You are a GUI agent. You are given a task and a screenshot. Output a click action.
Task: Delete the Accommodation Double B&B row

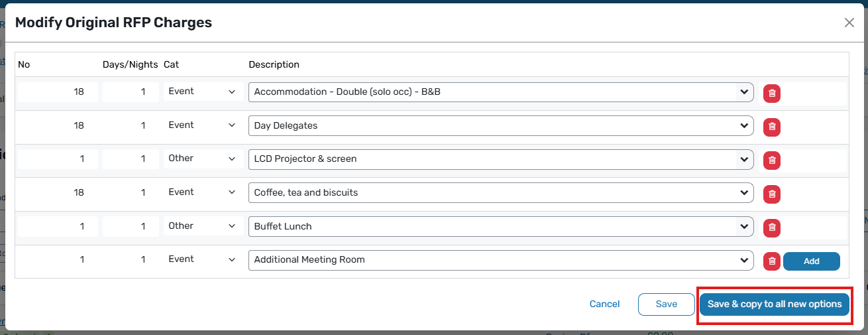pos(771,94)
